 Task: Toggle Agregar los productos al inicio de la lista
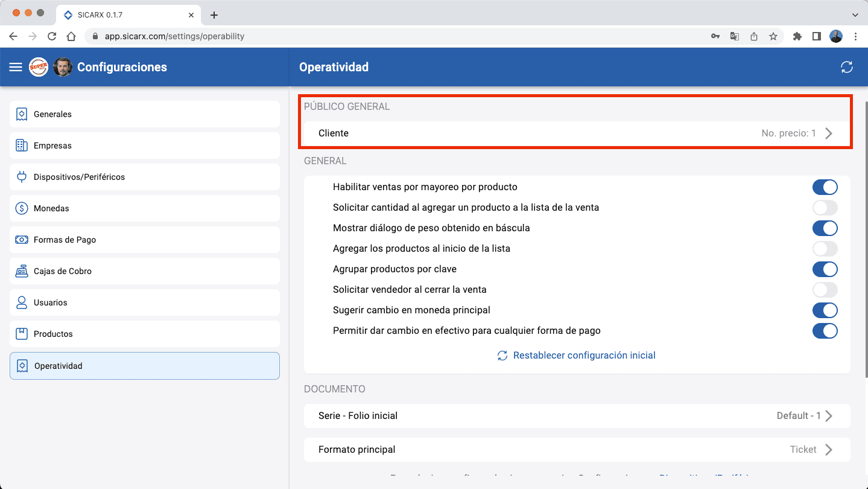[x=825, y=249]
